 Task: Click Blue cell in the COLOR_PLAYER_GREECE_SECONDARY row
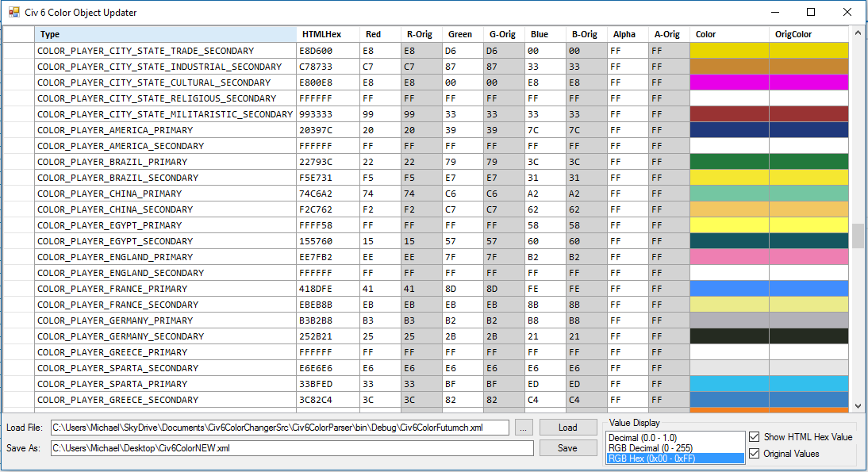point(545,400)
